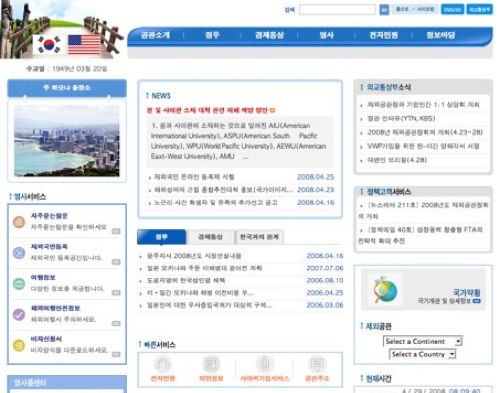Click the small go arrow in the 재외국민등록 row
Viewport: 500px width, 393px height.
(116, 262)
